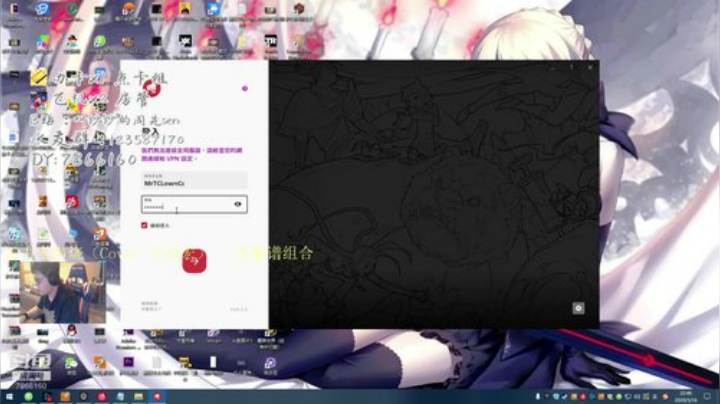The height and width of the screenshot is (404, 720).
Task: Open the dark round icon on taskbar
Action: pyautogui.click(x=84, y=396)
